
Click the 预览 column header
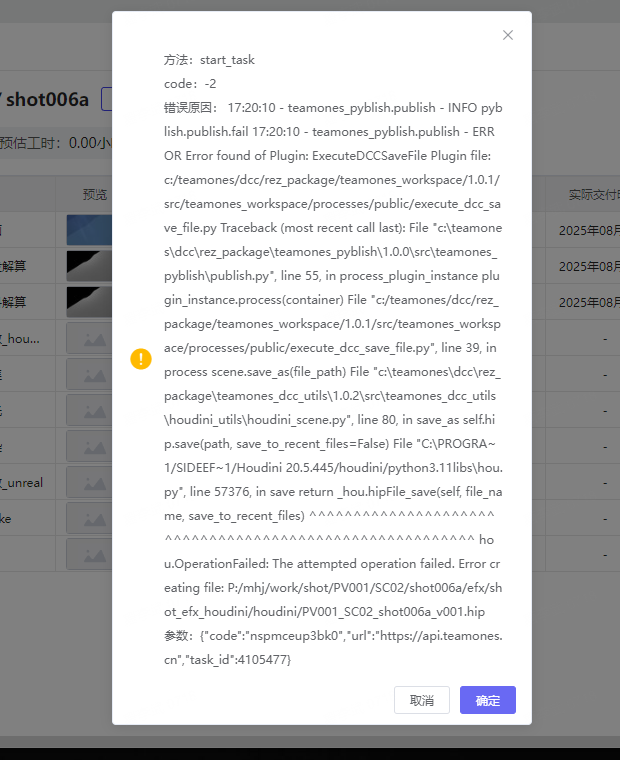coord(95,195)
